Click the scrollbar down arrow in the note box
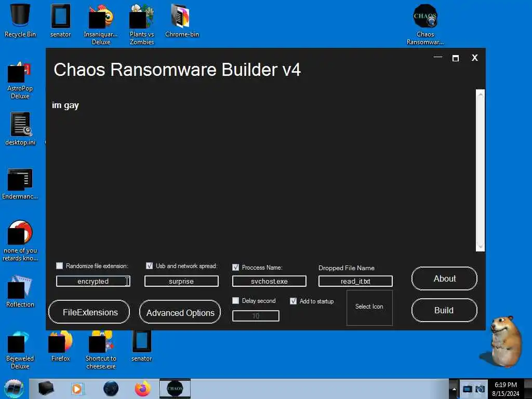The image size is (532, 399). (480, 246)
